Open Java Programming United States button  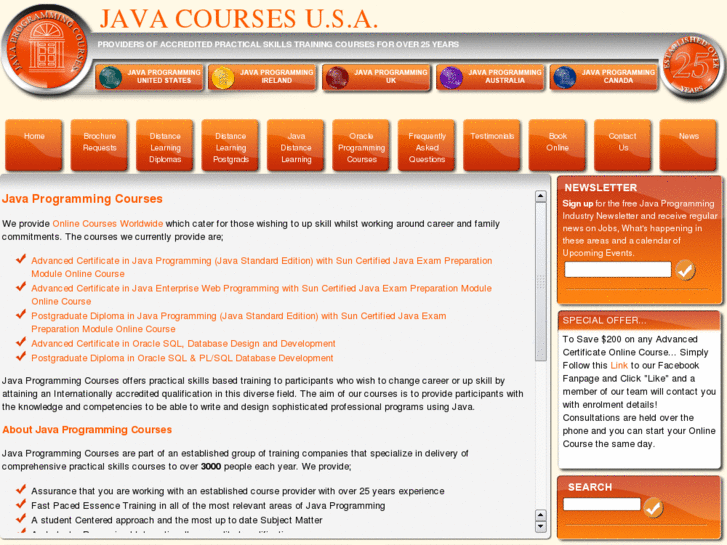(150, 77)
